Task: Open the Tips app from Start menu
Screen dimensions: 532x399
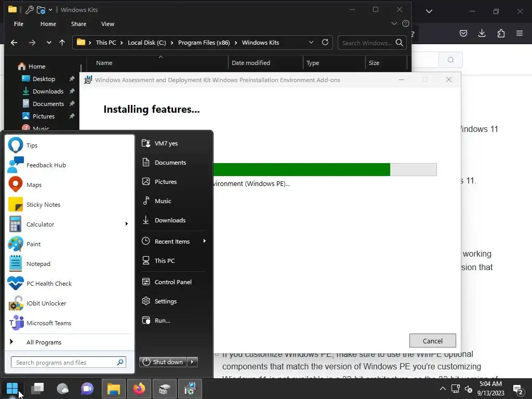Action: (70, 145)
